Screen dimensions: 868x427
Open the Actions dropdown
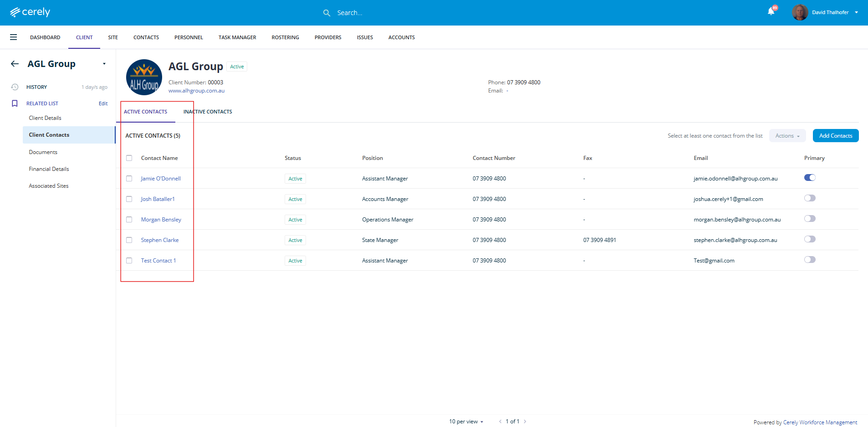[787, 136]
